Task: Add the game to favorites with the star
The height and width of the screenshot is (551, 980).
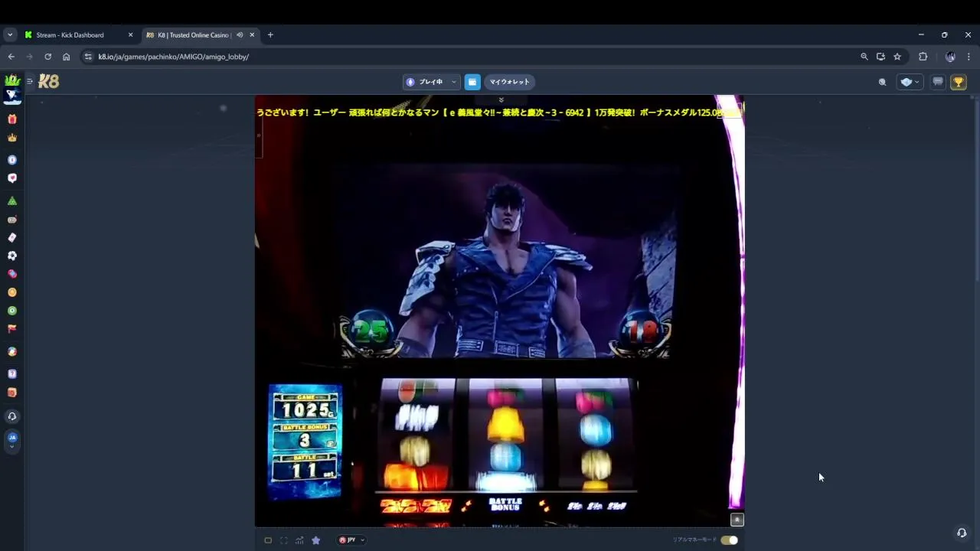Action: pyautogui.click(x=315, y=540)
